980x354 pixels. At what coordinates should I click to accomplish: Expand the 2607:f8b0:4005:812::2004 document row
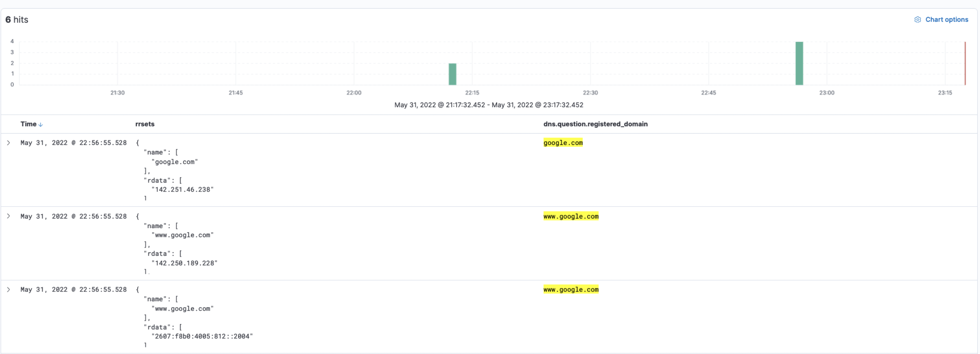8,290
